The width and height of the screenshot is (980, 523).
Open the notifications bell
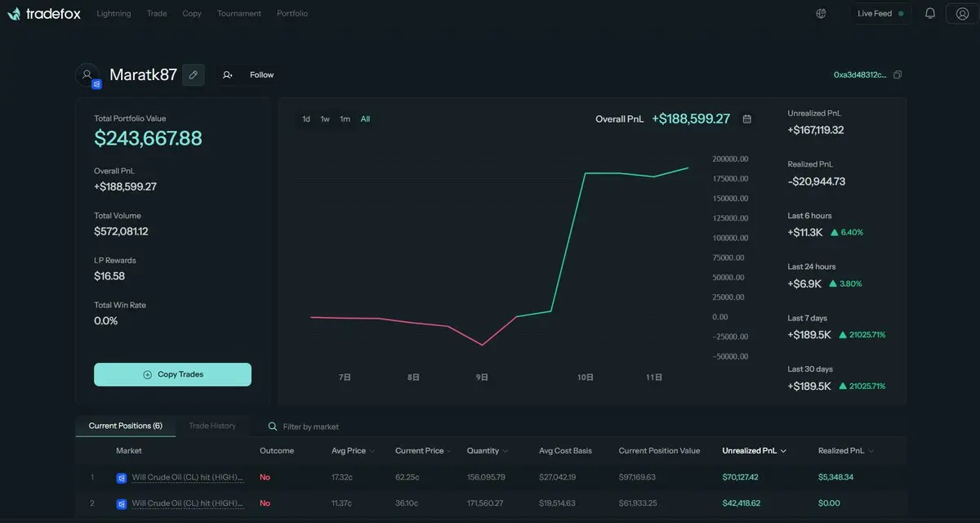coord(930,14)
